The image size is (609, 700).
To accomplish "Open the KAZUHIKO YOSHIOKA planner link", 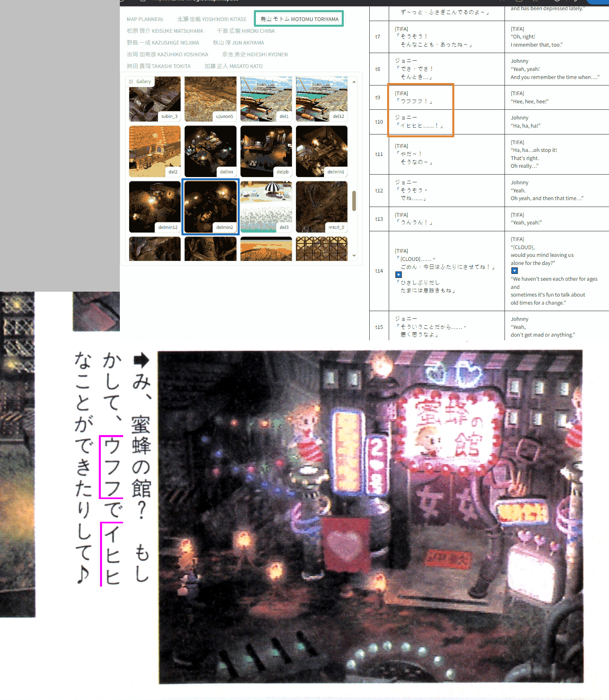I will click(168, 54).
